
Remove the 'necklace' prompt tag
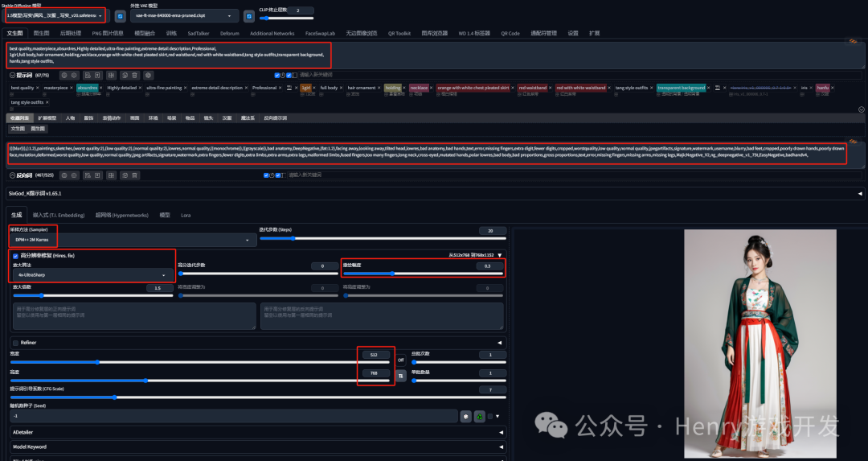click(432, 88)
